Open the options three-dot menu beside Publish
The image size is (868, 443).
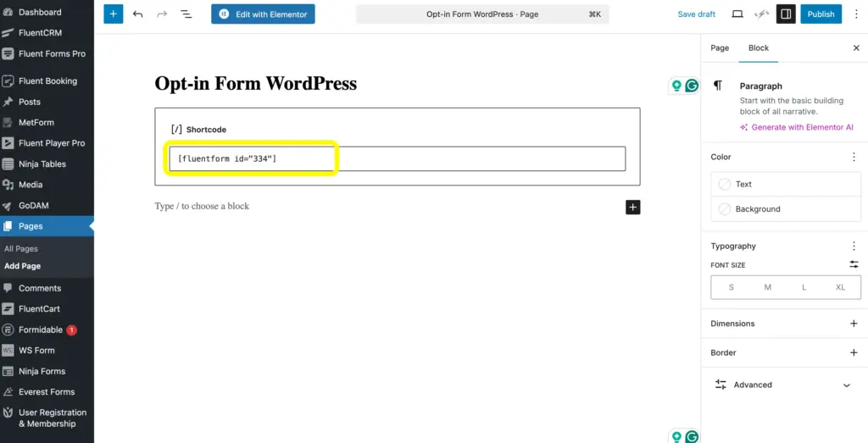[x=856, y=14]
